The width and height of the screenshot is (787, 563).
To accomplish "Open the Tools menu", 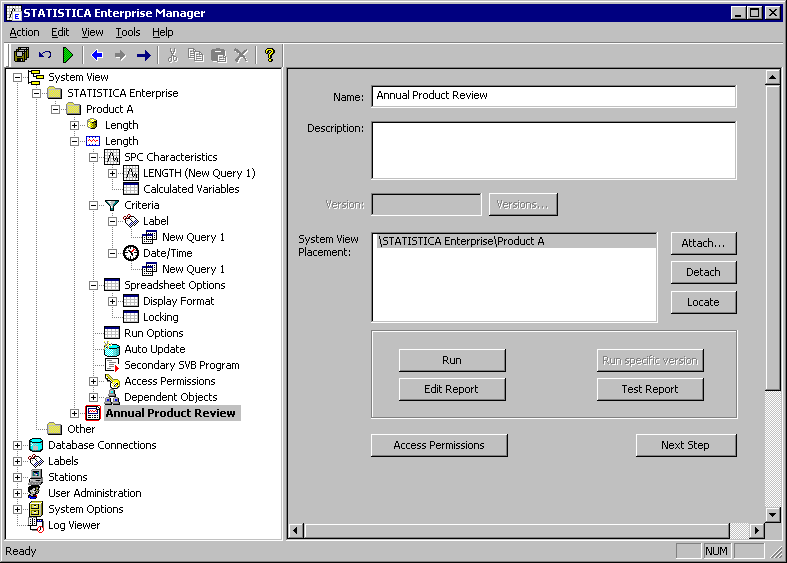I will pos(128,32).
